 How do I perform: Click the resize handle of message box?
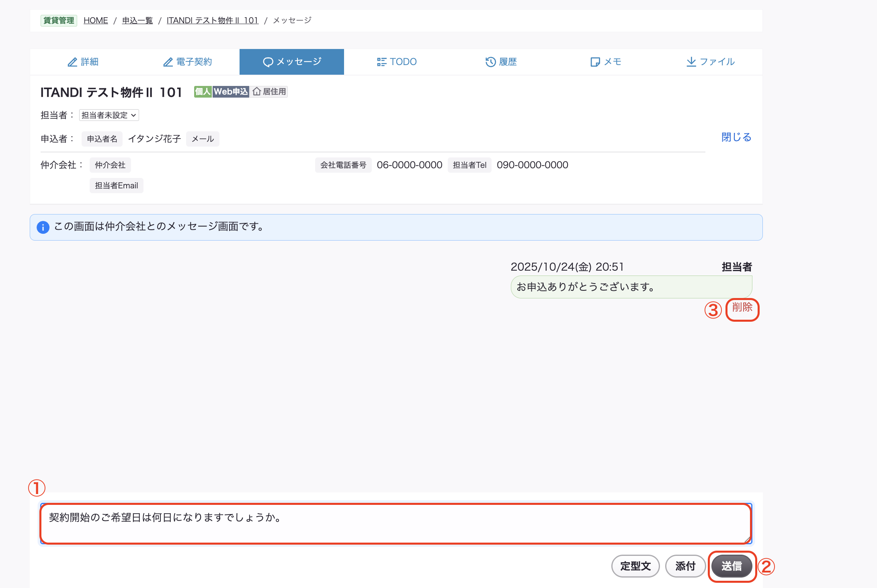coord(747,539)
